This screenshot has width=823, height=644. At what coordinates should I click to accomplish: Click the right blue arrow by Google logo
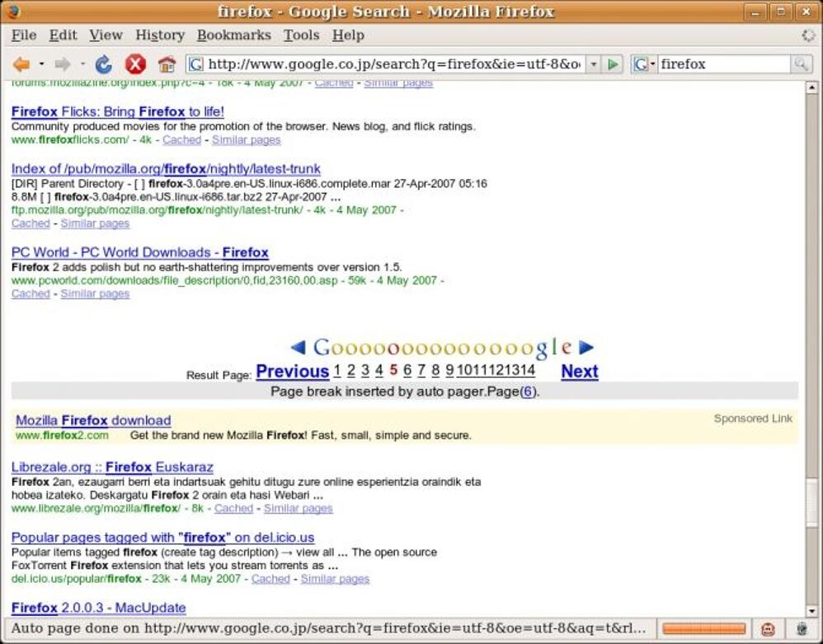[x=586, y=347]
